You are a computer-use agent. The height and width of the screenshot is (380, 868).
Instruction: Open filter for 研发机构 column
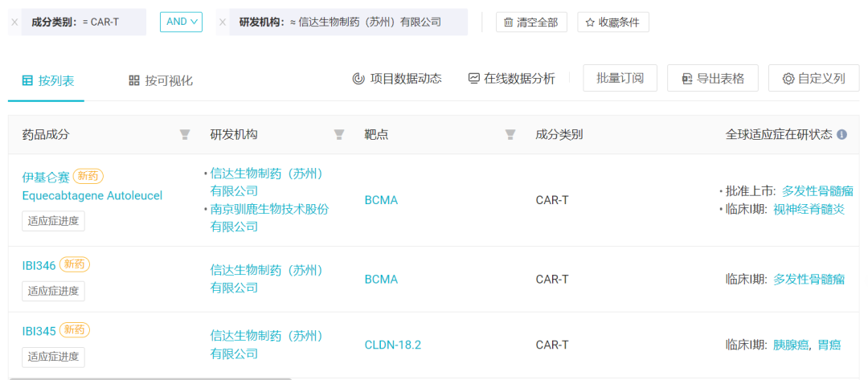tap(339, 134)
